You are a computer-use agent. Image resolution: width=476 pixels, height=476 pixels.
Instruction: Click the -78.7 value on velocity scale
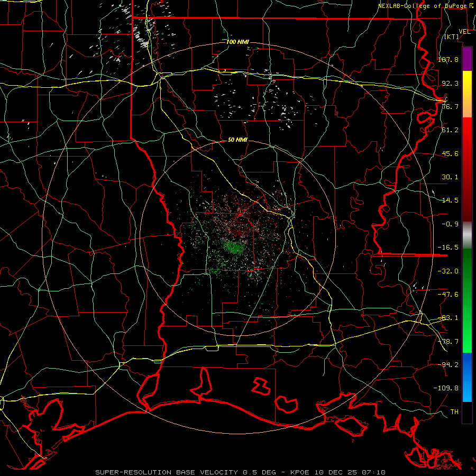448,342
